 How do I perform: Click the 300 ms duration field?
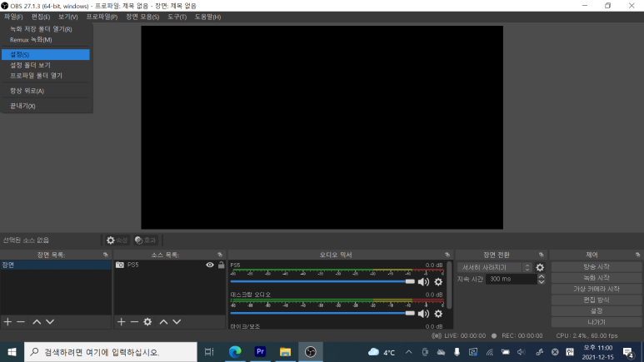[512, 279]
